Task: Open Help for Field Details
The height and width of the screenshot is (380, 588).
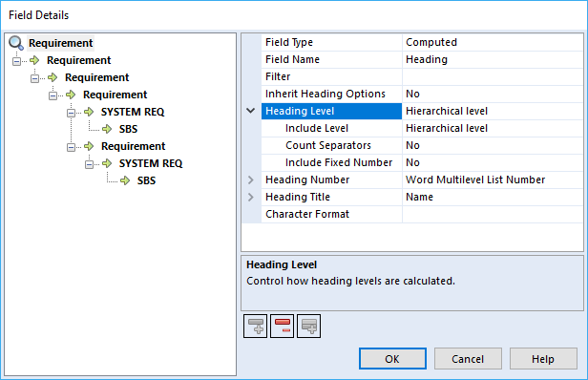Action: coord(542,359)
